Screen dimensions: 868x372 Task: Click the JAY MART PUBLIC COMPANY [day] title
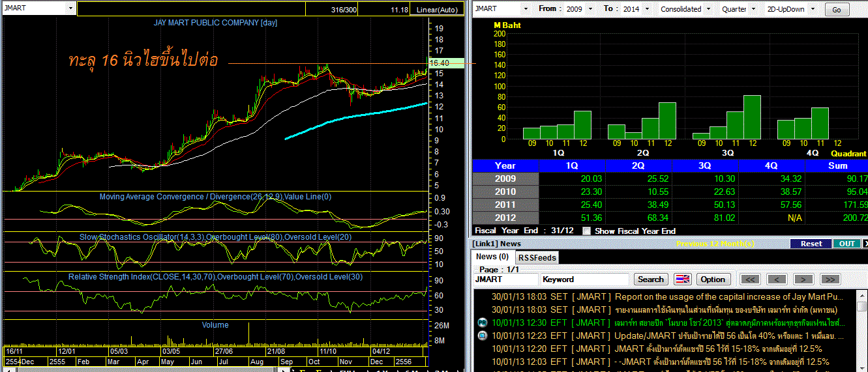[215, 23]
